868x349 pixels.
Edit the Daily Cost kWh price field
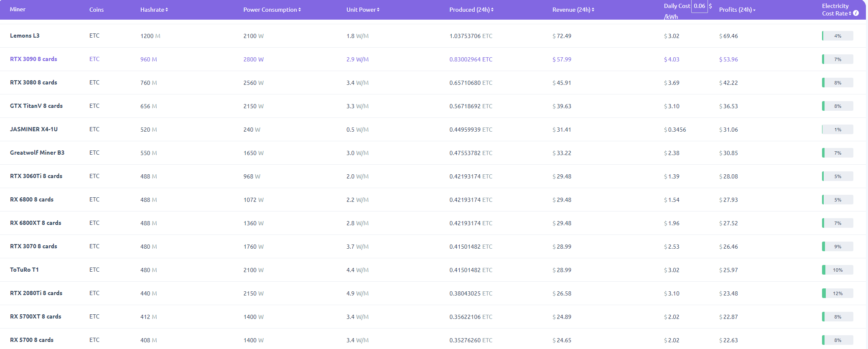click(699, 6)
